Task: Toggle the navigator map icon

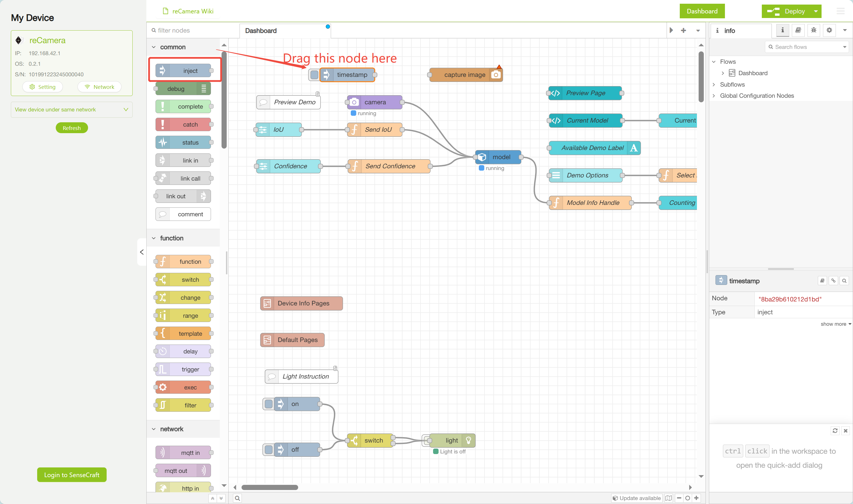Action: [669, 498]
